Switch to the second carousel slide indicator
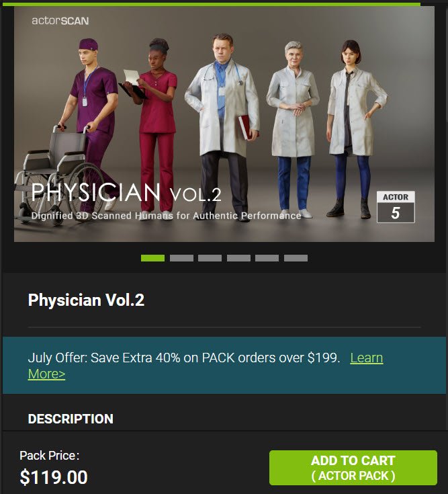 181,258
